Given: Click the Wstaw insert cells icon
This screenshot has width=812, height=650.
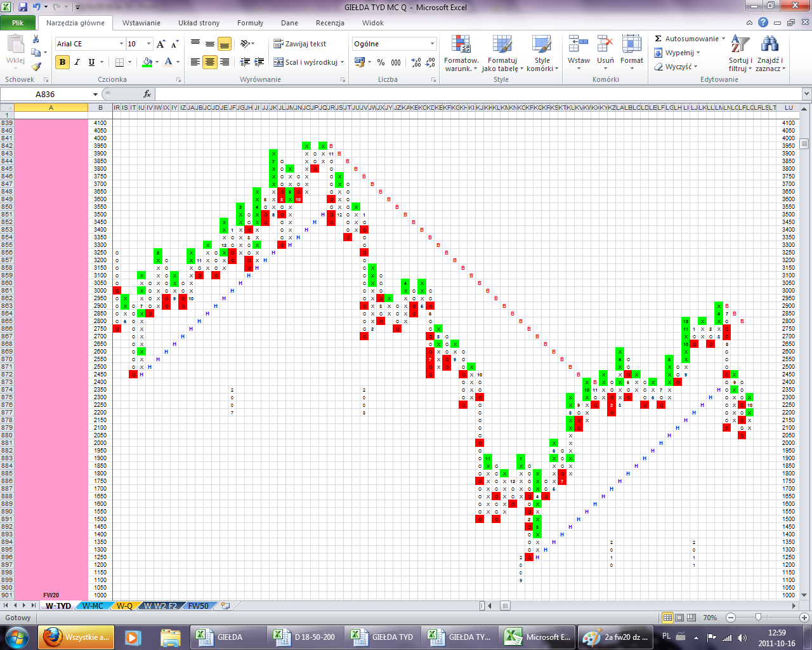Looking at the screenshot, I should 578,44.
